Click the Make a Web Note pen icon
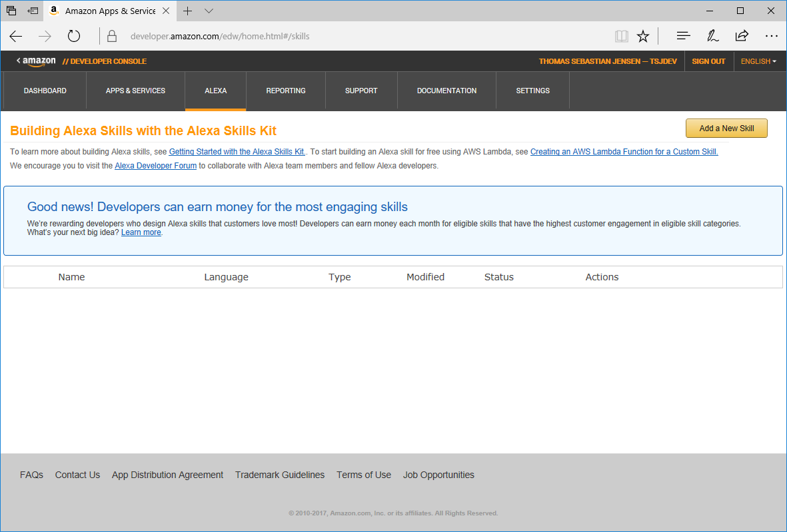The width and height of the screenshot is (787, 532). tap(712, 36)
